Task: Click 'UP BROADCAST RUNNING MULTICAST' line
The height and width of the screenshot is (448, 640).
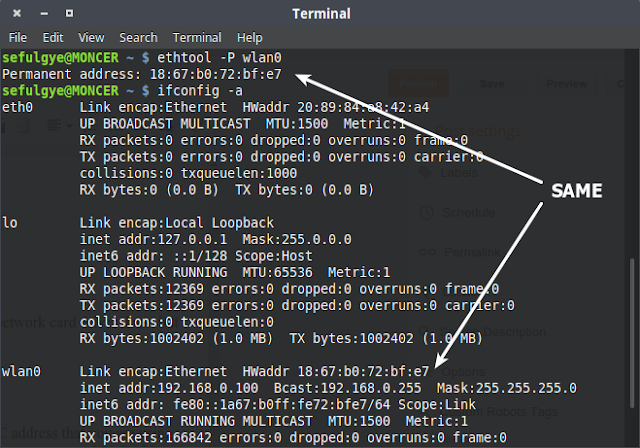Action: [273, 421]
